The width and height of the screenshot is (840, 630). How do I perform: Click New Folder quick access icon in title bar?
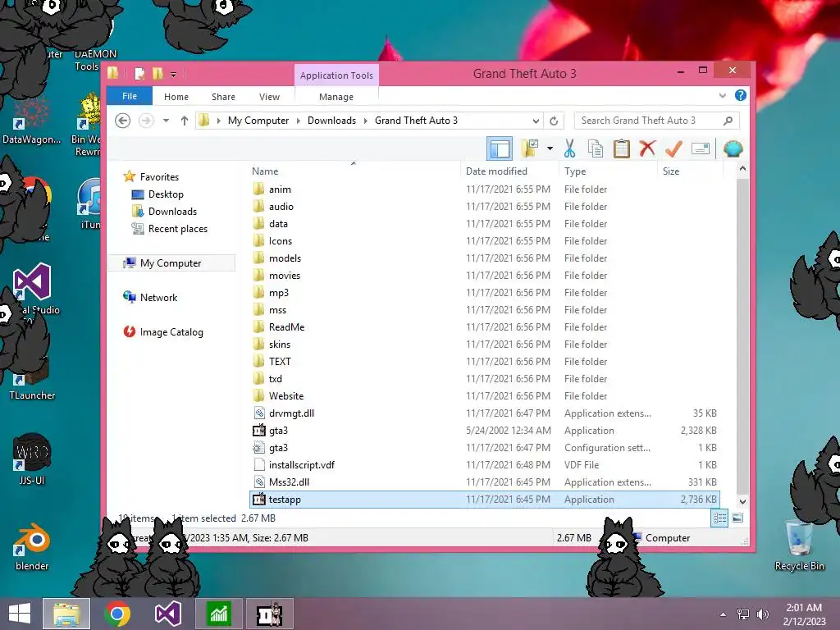pyautogui.click(x=157, y=73)
